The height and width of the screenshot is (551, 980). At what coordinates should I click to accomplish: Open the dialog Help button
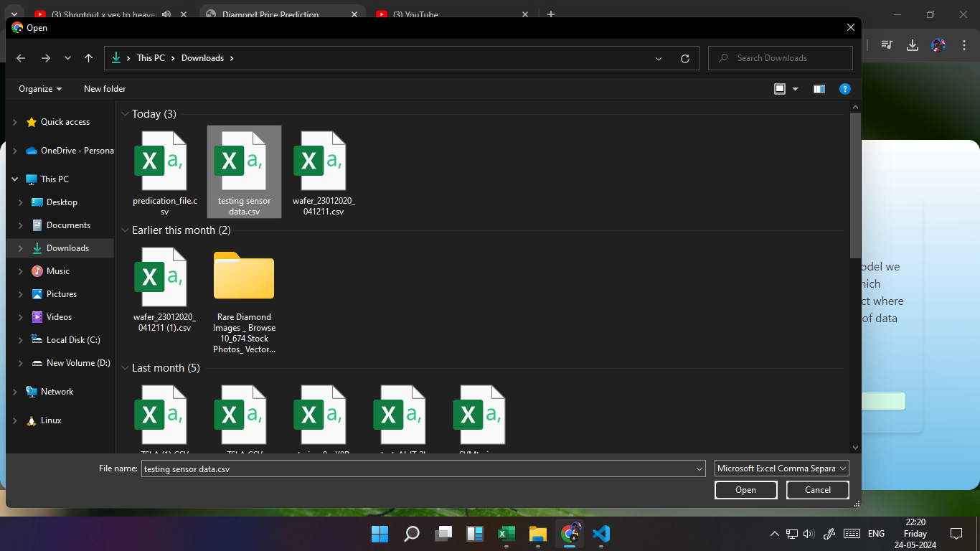(845, 89)
